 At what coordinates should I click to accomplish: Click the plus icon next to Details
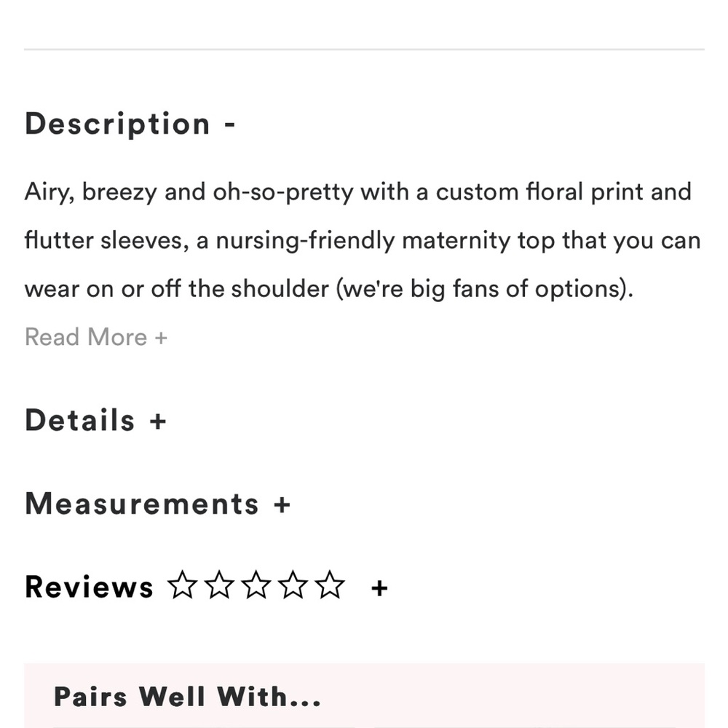point(158,422)
